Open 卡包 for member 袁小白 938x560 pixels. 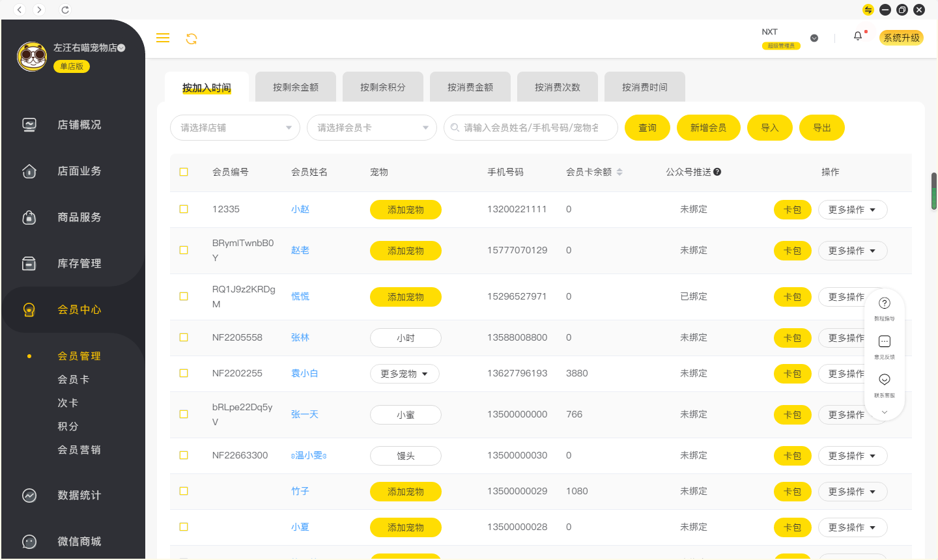(x=793, y=374)
